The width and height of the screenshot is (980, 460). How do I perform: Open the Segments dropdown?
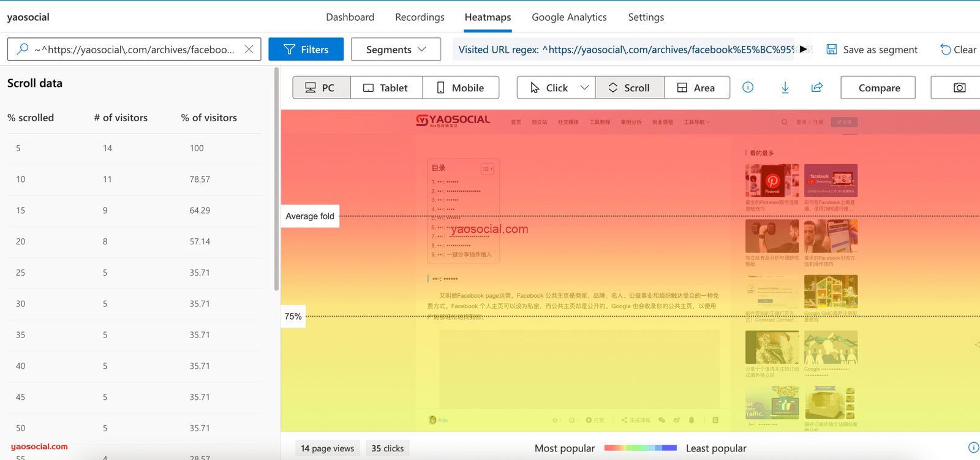396,50
